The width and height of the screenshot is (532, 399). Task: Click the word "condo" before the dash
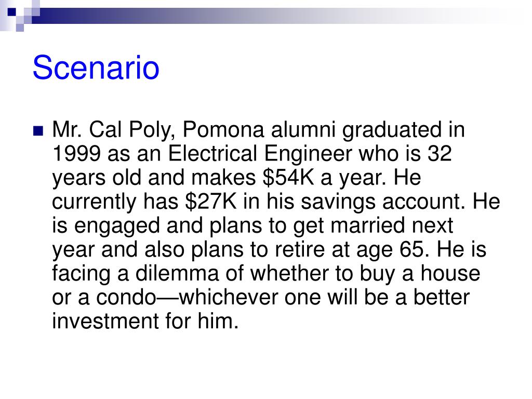pyautogui.click(x=126, y=297)
